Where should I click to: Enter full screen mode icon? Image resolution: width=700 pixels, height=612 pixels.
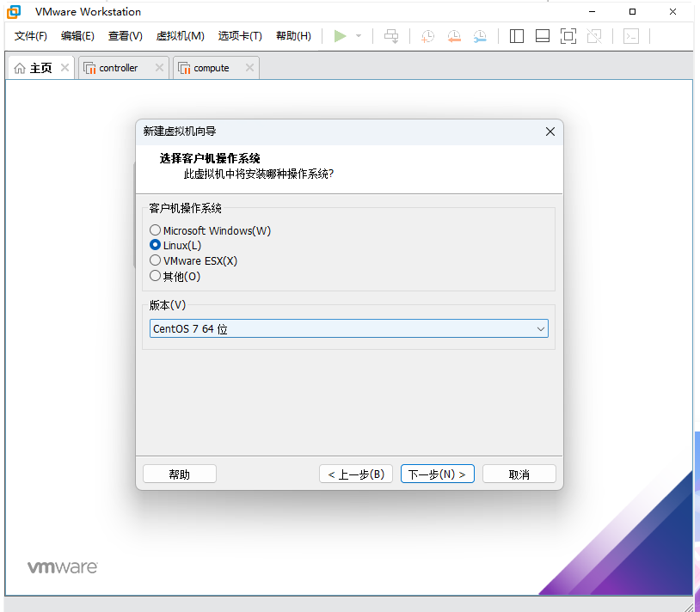(x=568, y=36)
